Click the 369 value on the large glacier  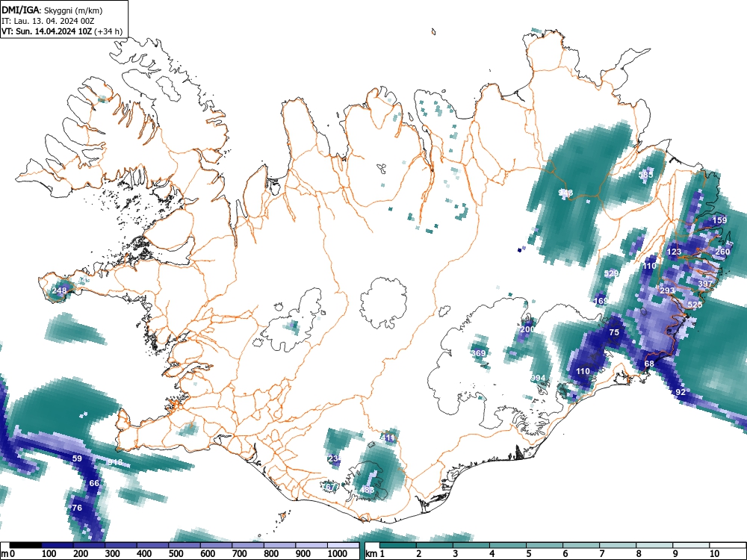(x=478, y=353)
